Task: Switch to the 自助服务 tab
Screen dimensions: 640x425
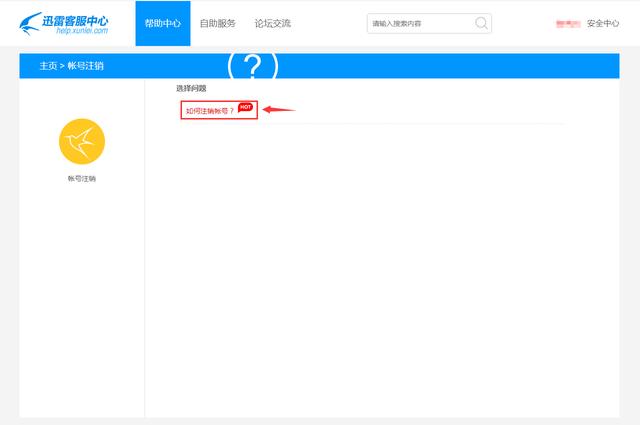Action: [x=218, y=23]
